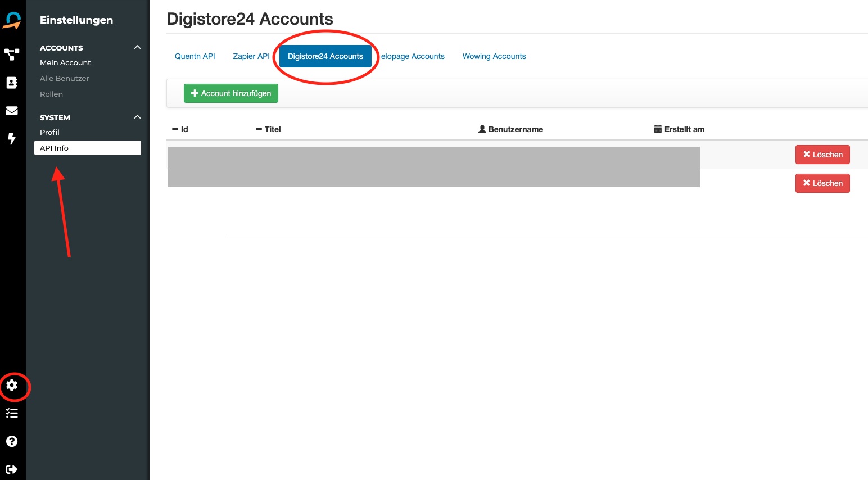Viewport: 868px width, 480px height.
Task: Switch to the Zapier API tab
Action: [251, 56]
